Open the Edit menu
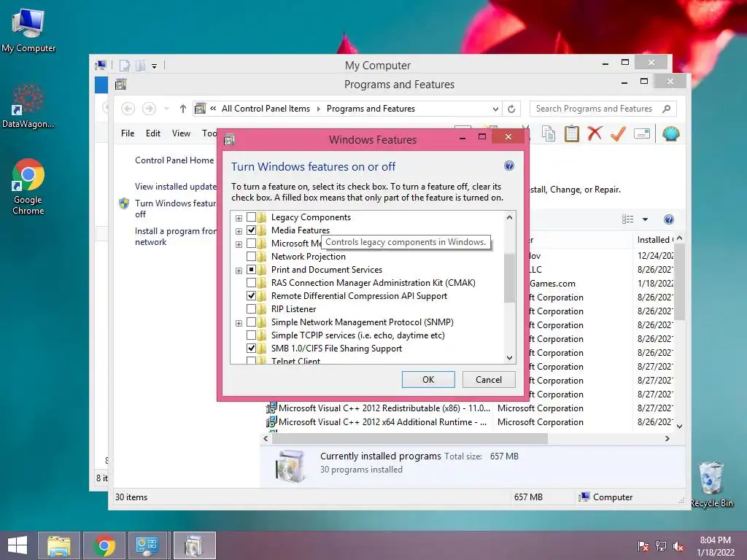 click(x=153, y=133)
